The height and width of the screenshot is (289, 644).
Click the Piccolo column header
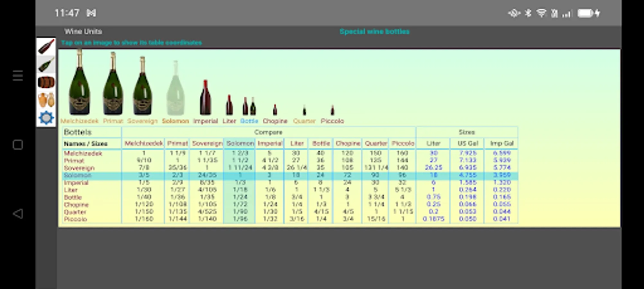pos(403,144)
